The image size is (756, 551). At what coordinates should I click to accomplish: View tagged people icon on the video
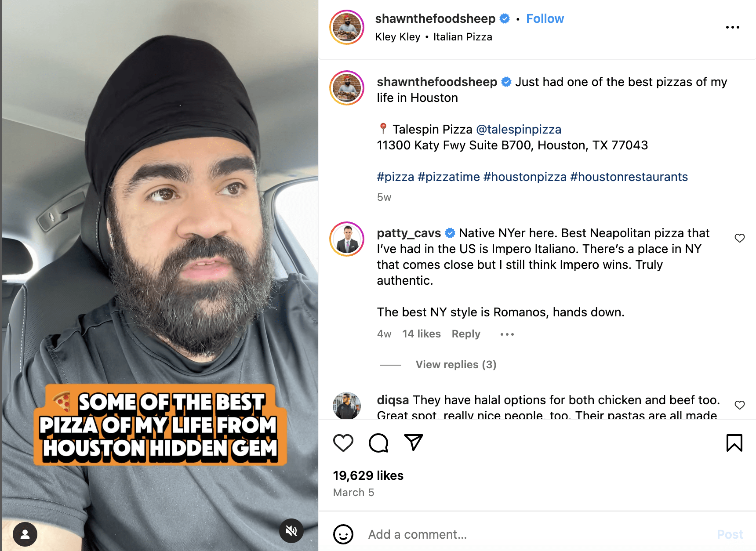25,534
